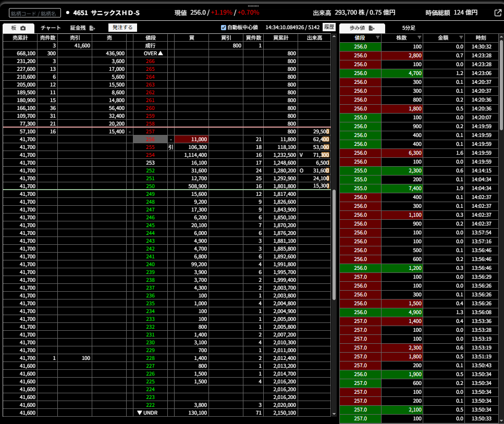Switch to the 板 tab

[x=18, y=28]
